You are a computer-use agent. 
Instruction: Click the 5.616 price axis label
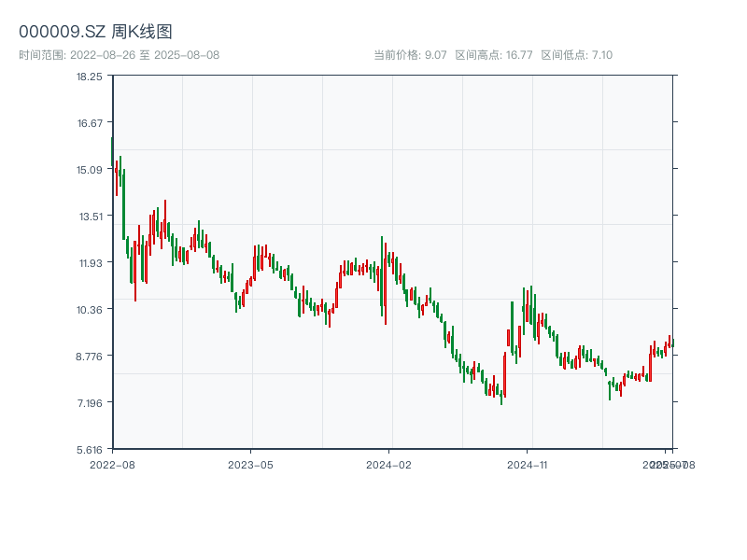(x=90, y=450)
